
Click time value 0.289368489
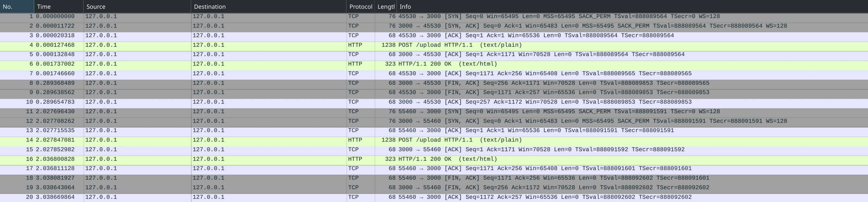[x=55, y=83]
